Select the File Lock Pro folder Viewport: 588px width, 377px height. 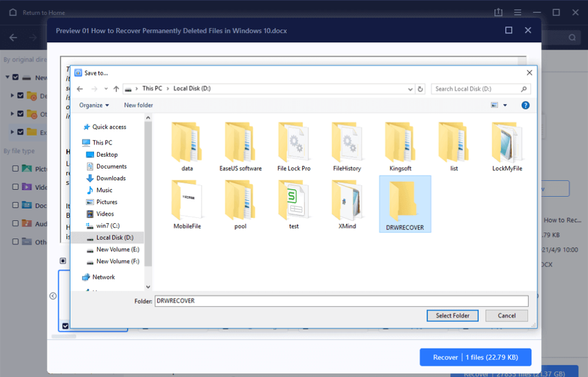point(294,147)
